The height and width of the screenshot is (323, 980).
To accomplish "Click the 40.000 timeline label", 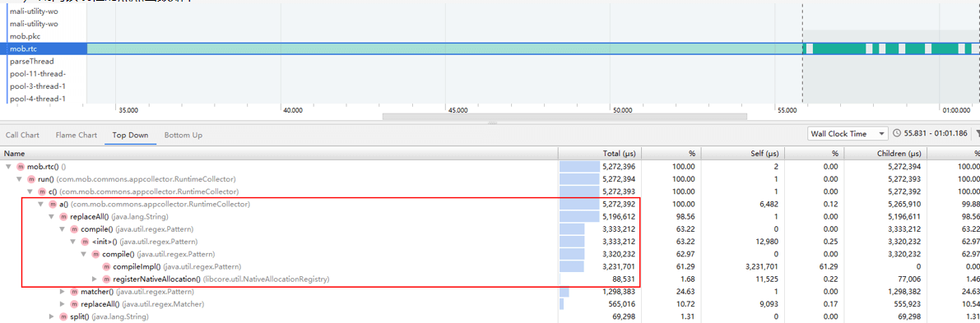I will [x=292, y=110].
